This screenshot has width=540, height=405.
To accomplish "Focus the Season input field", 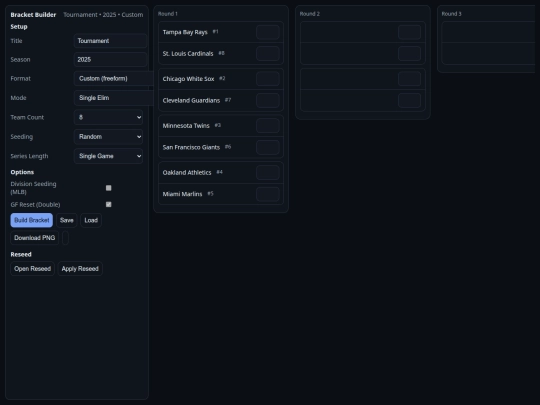I will pos(110,60).
